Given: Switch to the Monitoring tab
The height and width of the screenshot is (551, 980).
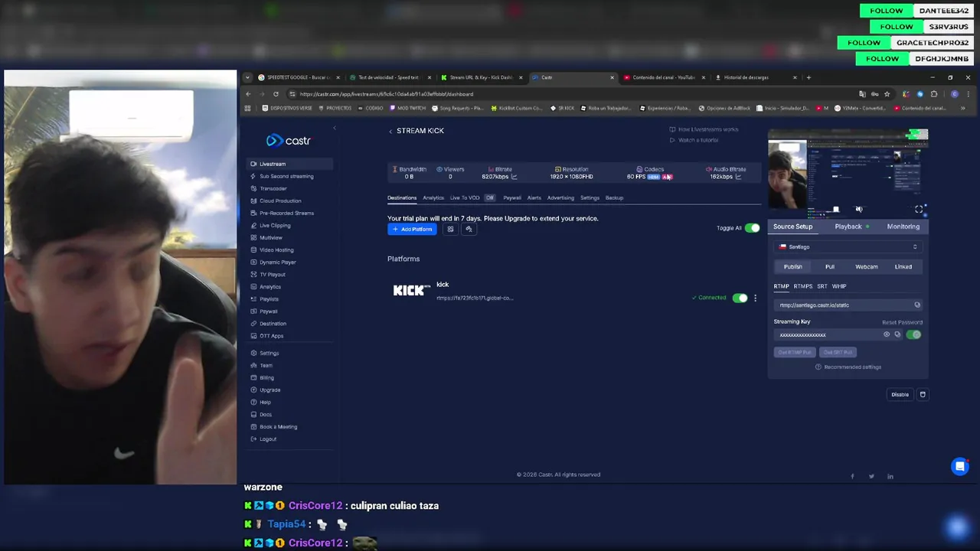Looking at the screenshot, I should click(x=903, y=227).
